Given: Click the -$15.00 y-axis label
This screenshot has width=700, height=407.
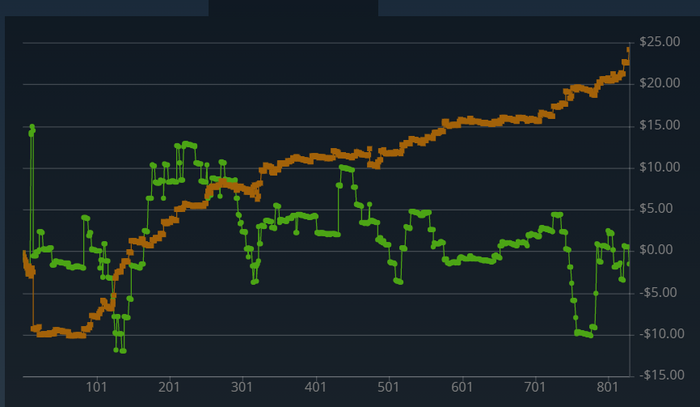Looking at the screenshot, I should point(661,375).
